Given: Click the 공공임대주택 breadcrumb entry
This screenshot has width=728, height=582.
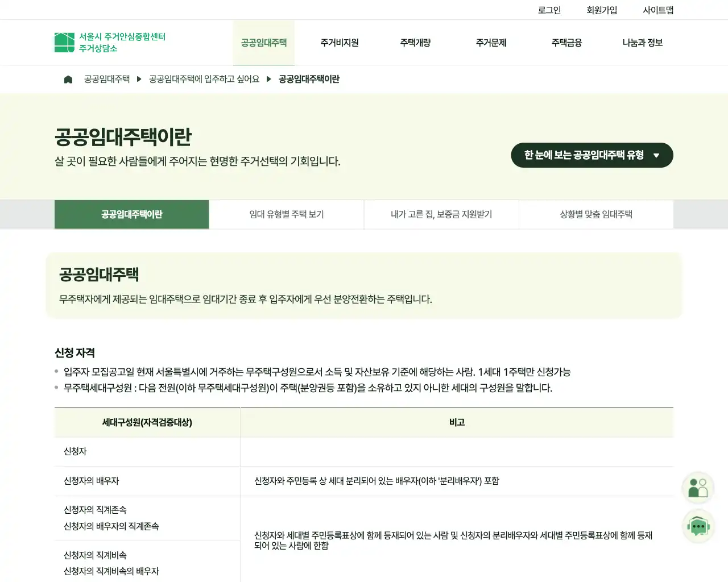Looking at the screenshot, I should point(106,79).
